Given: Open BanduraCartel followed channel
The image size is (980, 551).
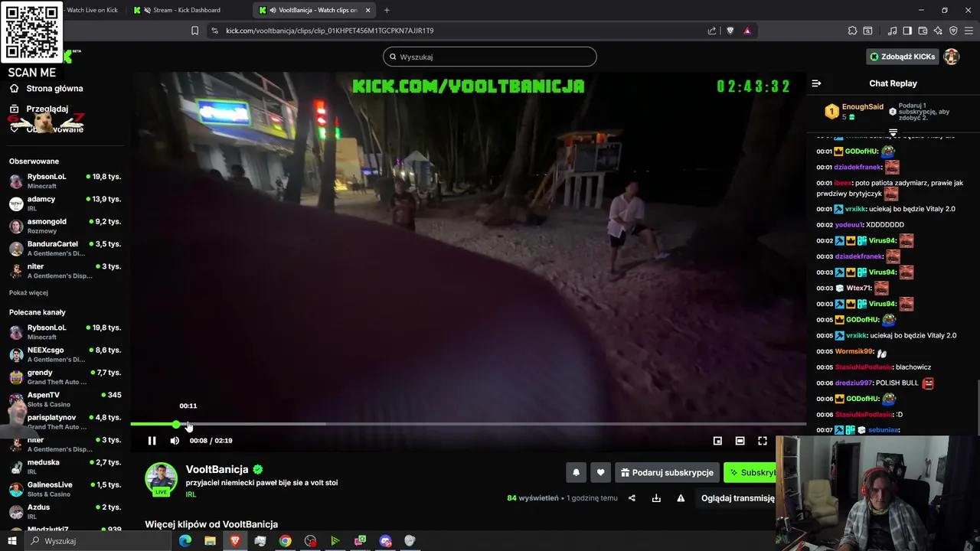Looking at the screenshot, I should (65, 248).
